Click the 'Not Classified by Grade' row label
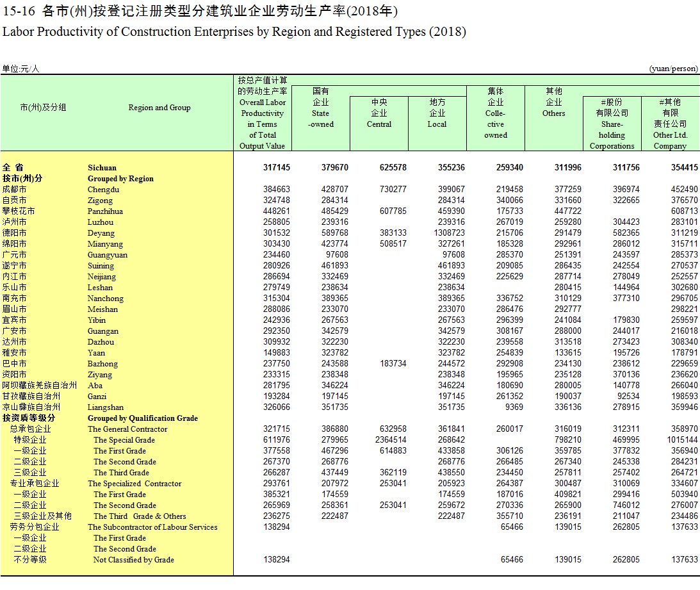This screenshot has height=590, width=700. (x=133, y=560)
